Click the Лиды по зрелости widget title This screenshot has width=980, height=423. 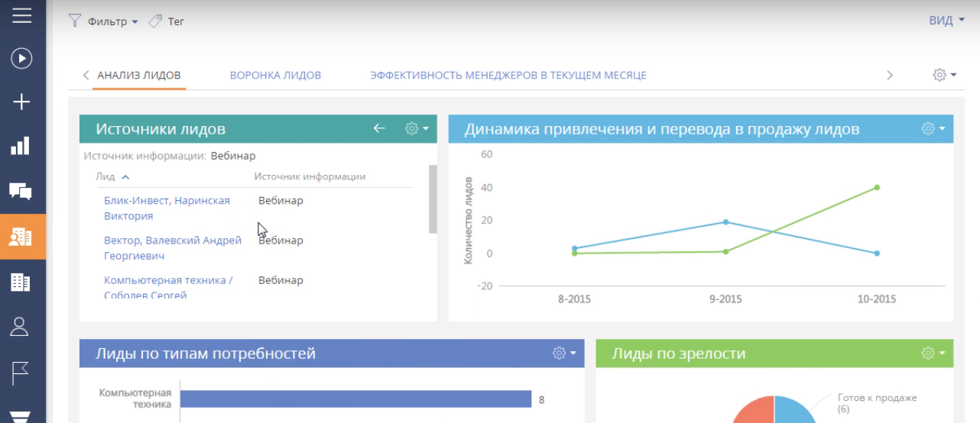[679, 354]
